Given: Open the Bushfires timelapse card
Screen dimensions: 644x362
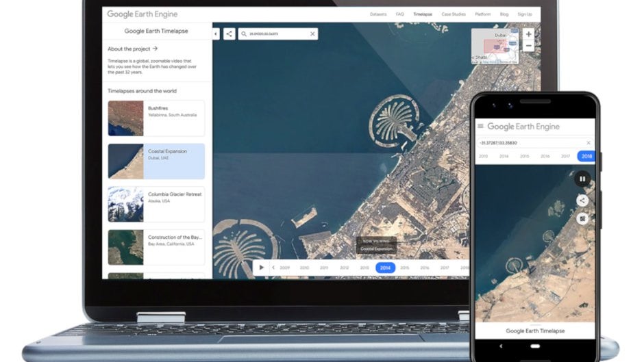Looking at the screenshot, I should click(x=156, y=118).
